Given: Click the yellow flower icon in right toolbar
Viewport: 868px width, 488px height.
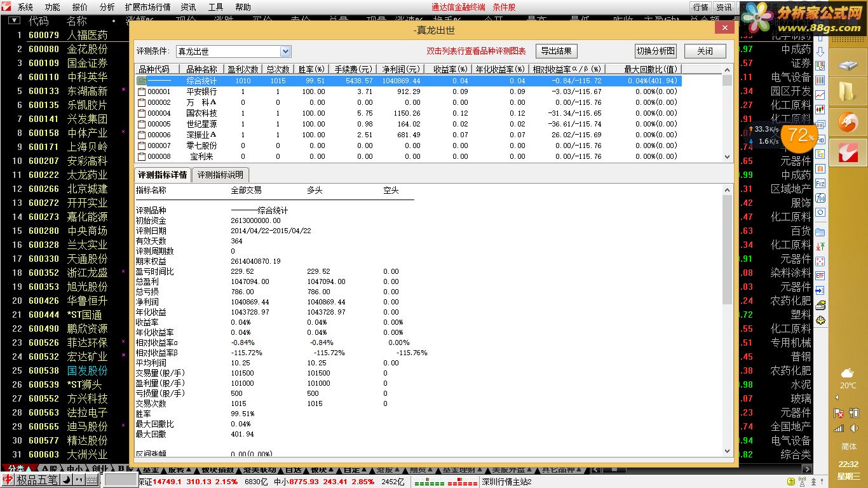Looking at the screenshot, I should coord(820,320).
